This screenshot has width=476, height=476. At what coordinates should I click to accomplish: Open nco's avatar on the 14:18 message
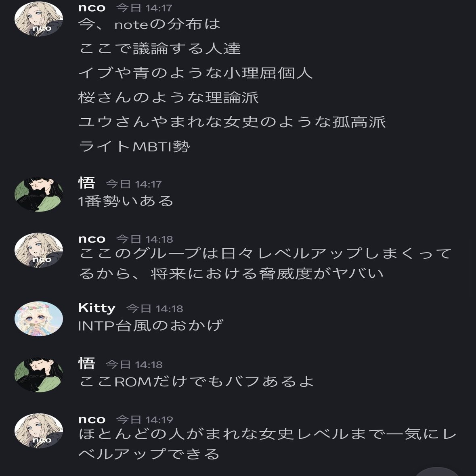(39, 250)
